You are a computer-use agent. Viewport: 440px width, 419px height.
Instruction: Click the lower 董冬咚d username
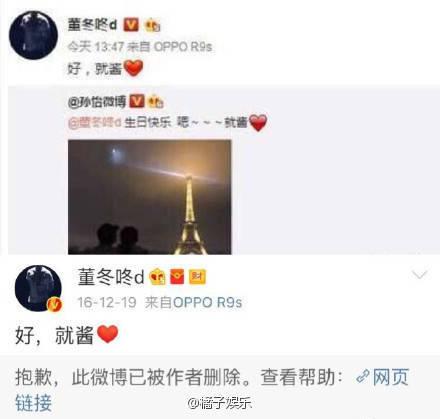[111, 277]
